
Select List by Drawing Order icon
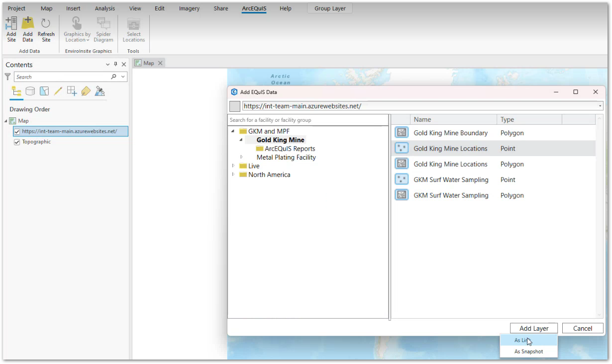point(16,91)
